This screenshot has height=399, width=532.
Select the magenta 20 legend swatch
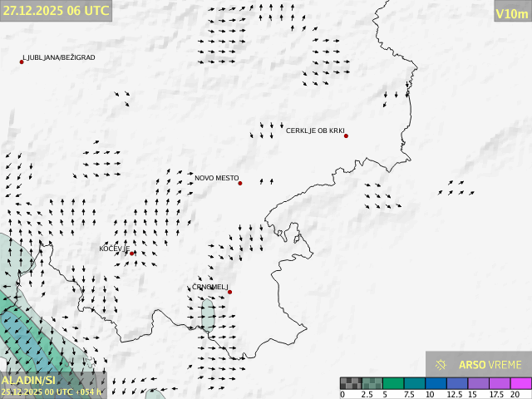pyautogui.click(x=521, y=383)
